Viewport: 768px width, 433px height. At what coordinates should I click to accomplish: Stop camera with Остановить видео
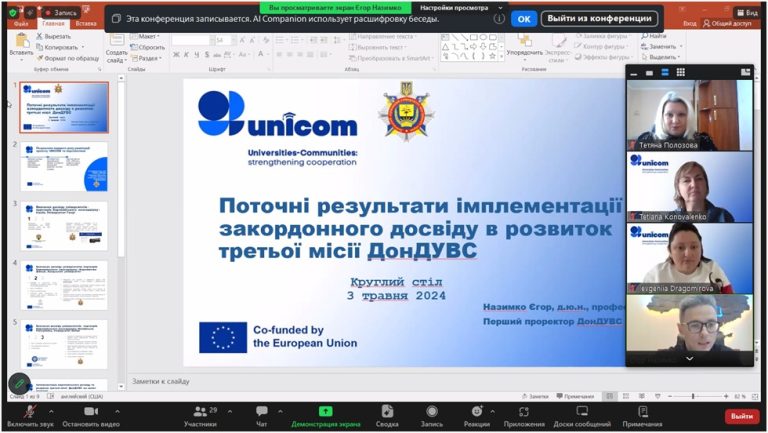(x=91, y=416)
